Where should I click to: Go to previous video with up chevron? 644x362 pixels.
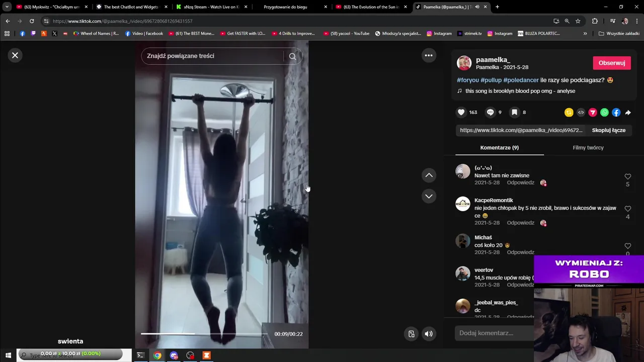pos(429,175)
